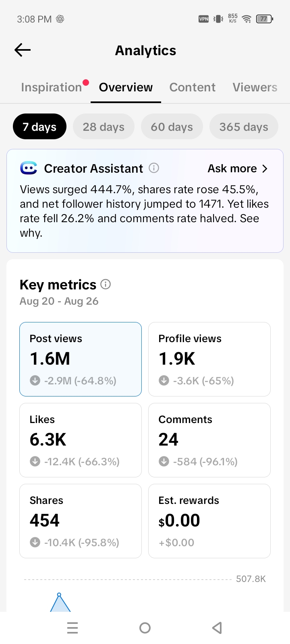Tap Android recent apps menu icon
Viewport: 290px width, 644px height.
pos(72,628)
